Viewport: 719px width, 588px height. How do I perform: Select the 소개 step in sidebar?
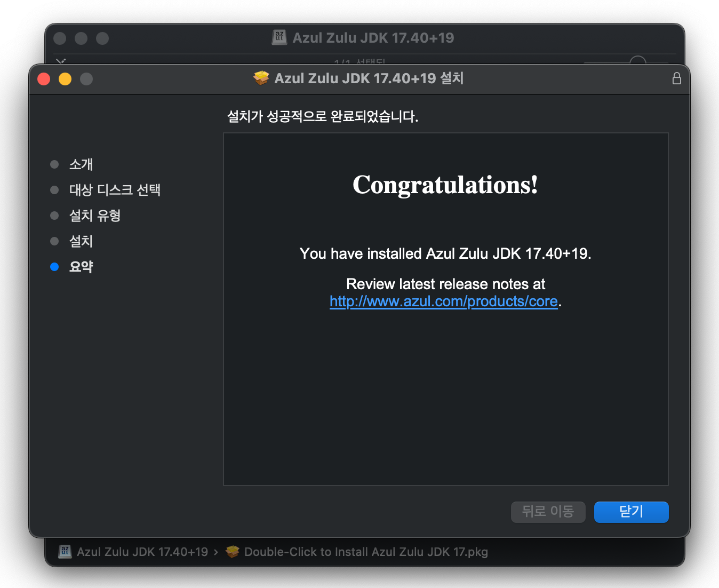81,164
